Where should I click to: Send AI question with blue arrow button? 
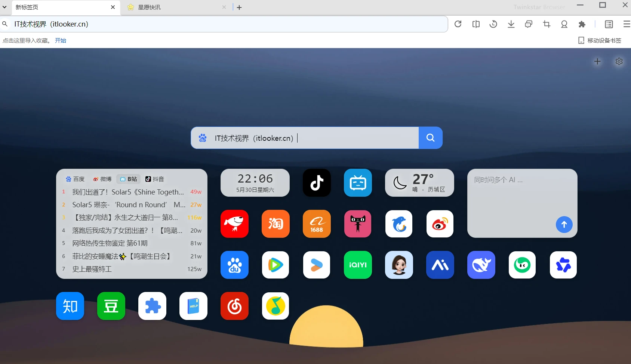(x=564, y=224)
